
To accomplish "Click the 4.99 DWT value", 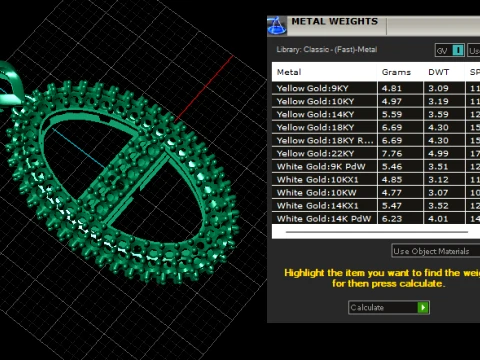I will [438, 153].
